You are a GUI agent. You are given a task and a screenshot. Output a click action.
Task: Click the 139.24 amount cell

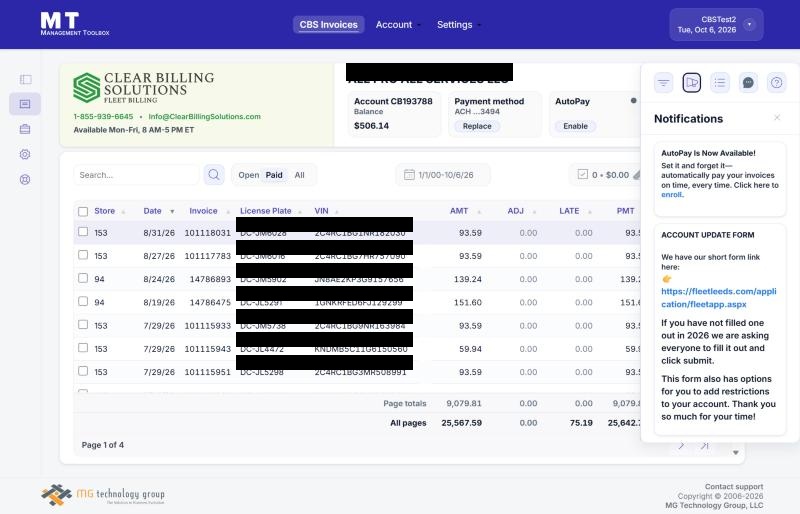point(468,279)
